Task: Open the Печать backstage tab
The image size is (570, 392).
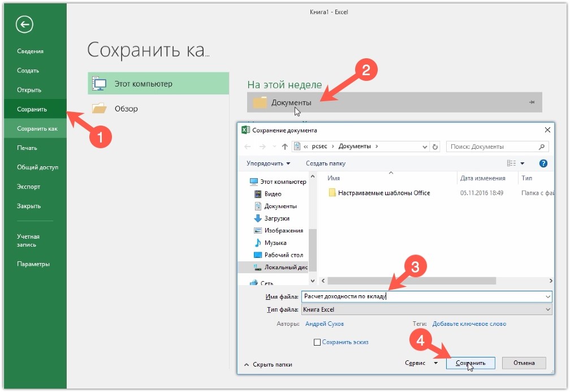Action: point(27,148)
